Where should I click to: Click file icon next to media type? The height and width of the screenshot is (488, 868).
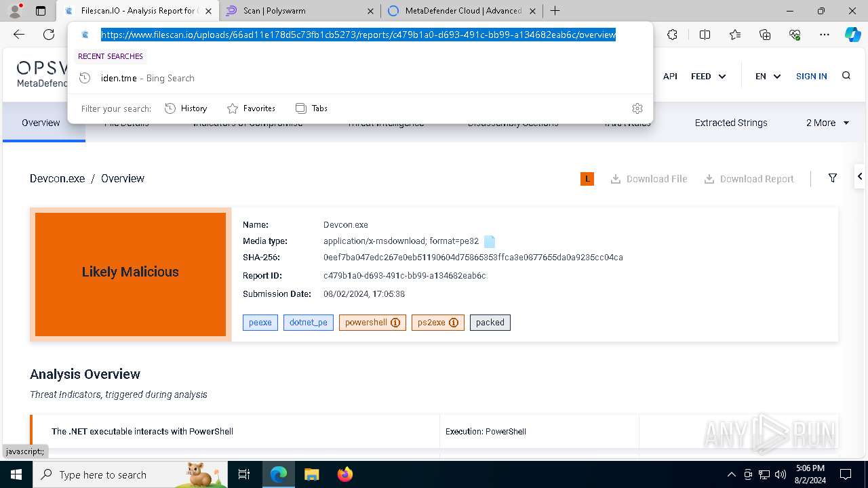tap(490, 241)
